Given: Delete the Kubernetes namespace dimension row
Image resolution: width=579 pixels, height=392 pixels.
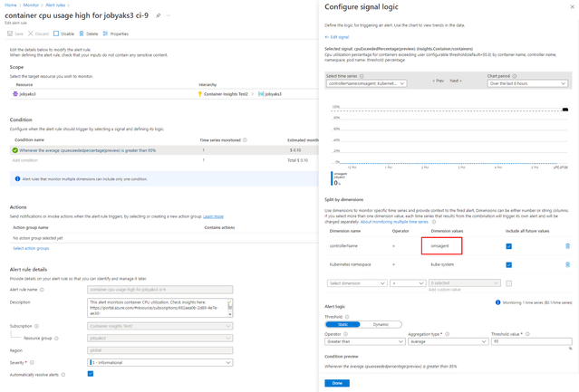Looking at the screenshot, I should pyautogui.click(x=567, y=264).
